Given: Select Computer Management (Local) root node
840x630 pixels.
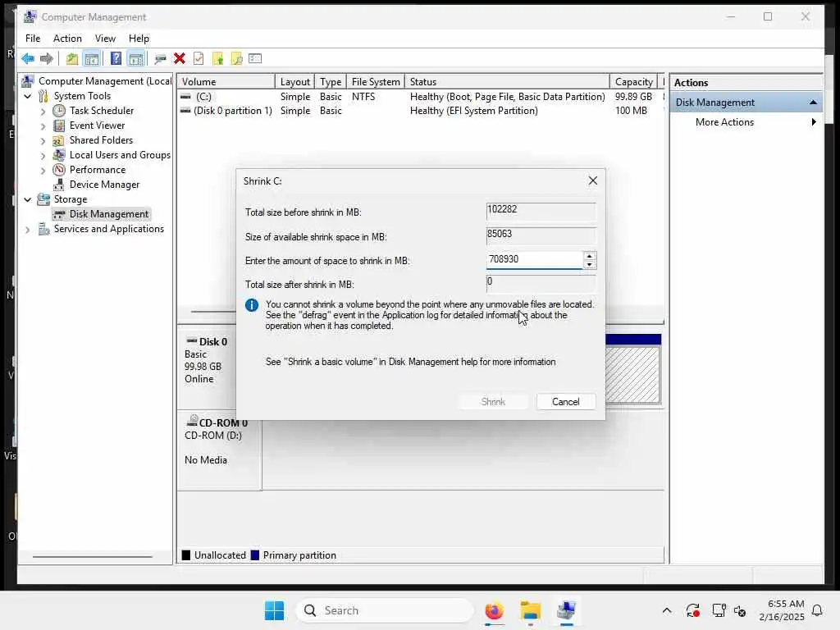Looking at the screenshot, I should 97,81.
